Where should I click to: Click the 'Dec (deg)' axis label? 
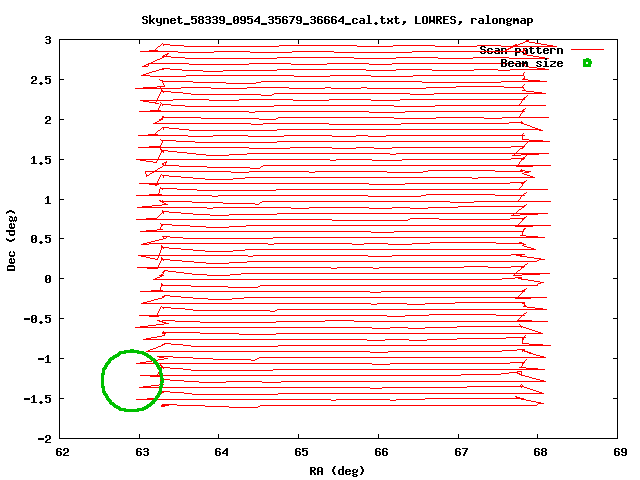tap(11, 240)
